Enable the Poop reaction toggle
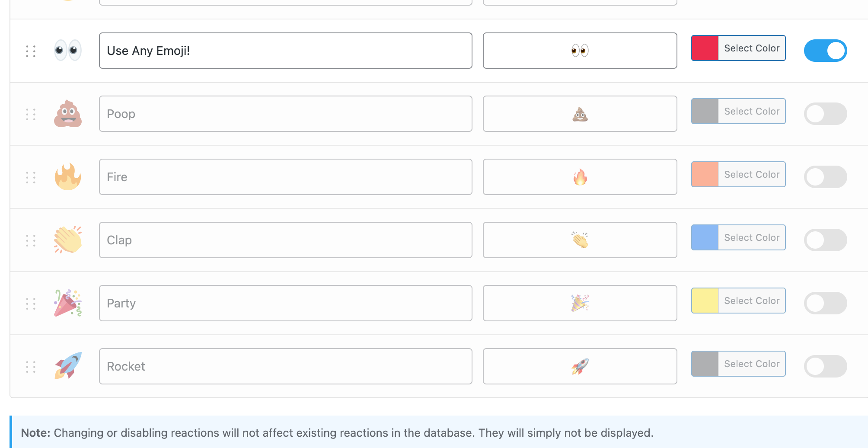This screenshot has width=868, height=448. click(x=825, y=114)
